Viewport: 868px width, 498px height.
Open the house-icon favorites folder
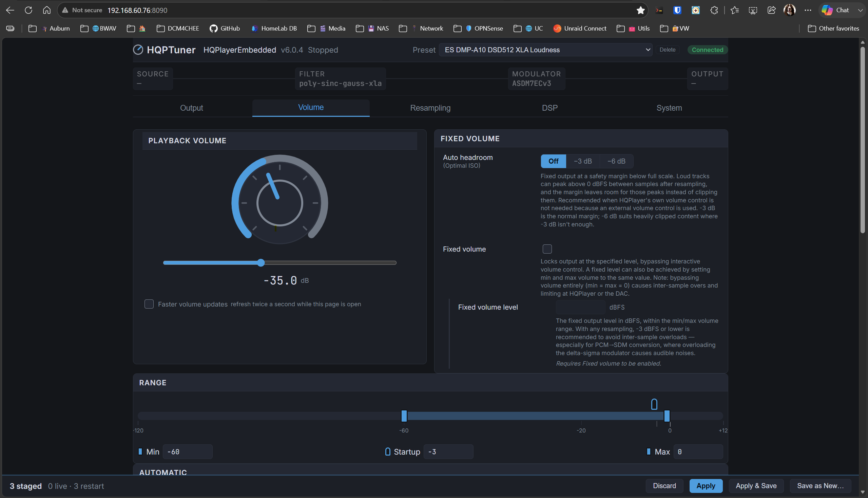[136, 29]
